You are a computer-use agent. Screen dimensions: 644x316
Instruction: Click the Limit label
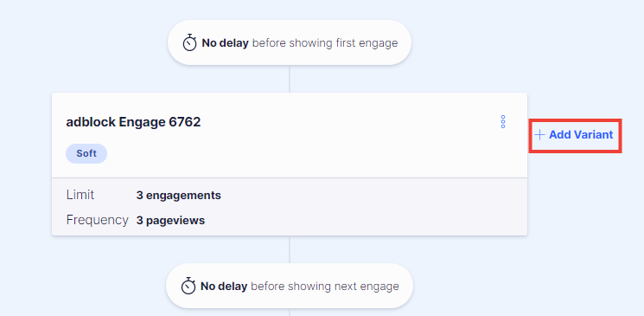[80, 195]
